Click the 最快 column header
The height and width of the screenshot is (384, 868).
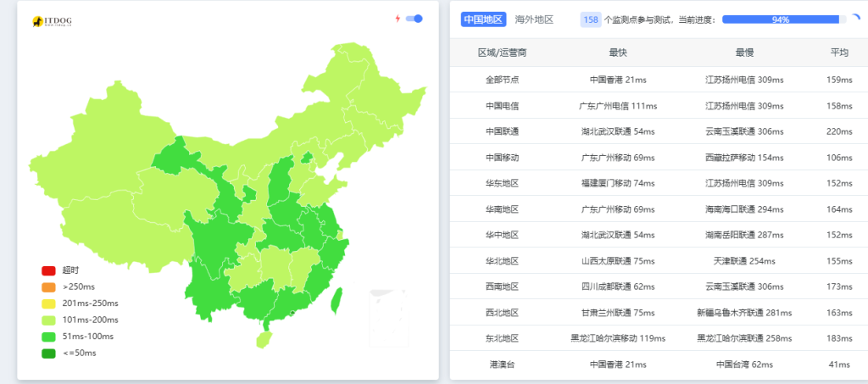[618, 53]
